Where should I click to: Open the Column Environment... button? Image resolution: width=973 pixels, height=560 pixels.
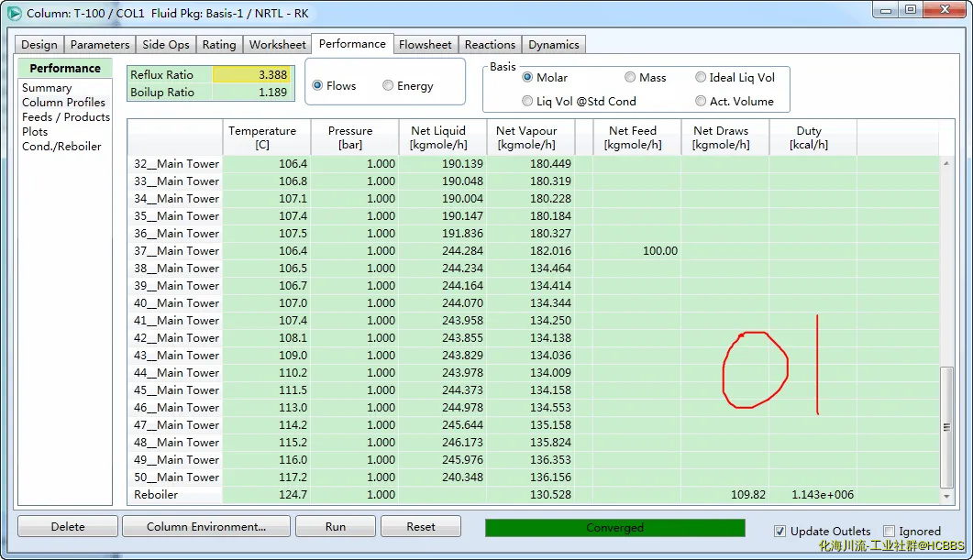pyautogui.click(x=206, y=526)
